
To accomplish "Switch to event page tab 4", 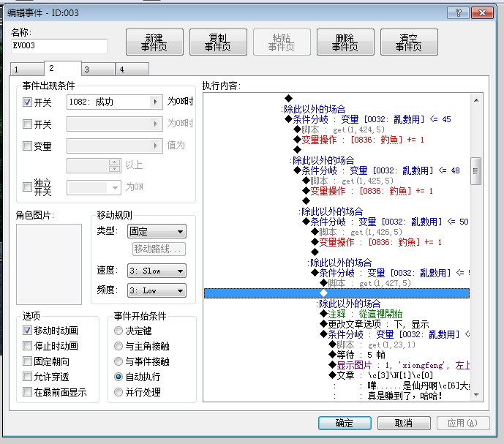I will click(x=132, y=69).
